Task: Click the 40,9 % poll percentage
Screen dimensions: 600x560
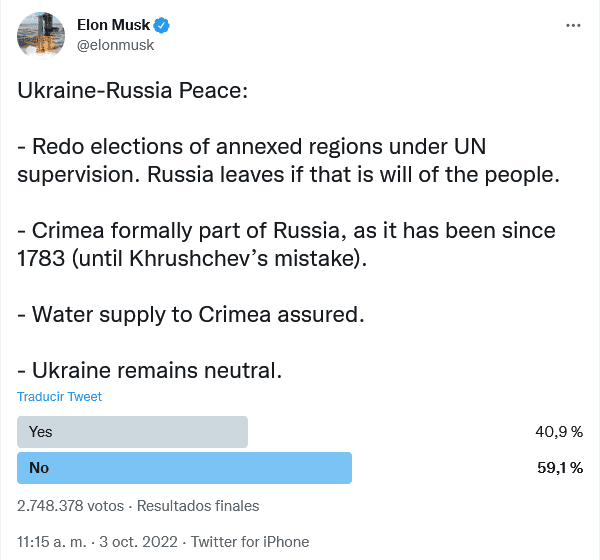Action: (559, 431)
